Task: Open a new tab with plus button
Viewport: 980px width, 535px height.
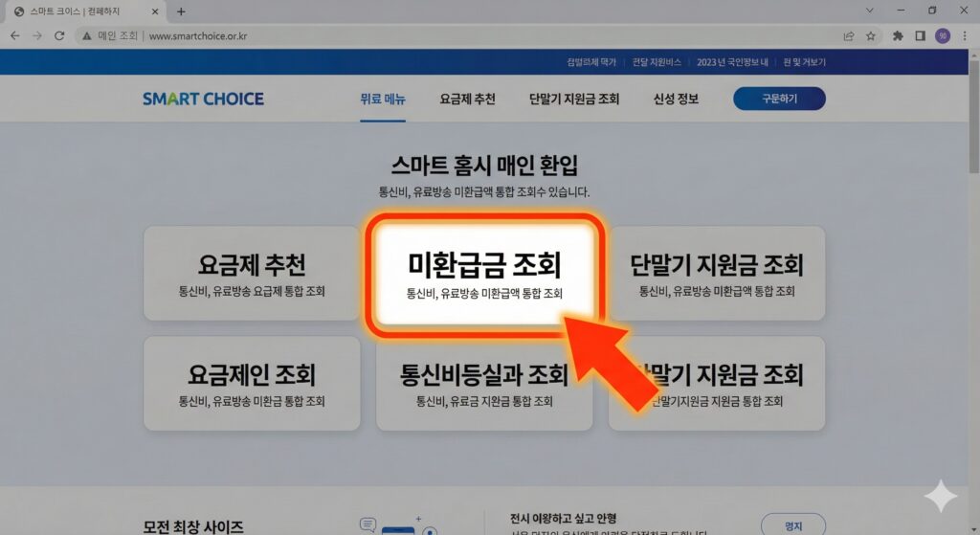Action: point(181,11)
